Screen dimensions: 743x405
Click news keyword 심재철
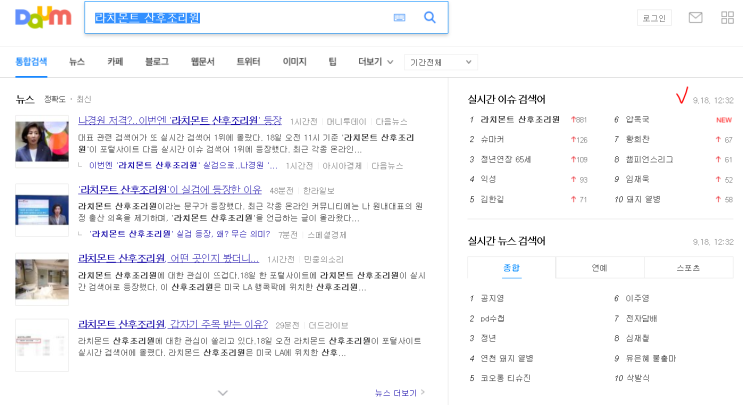(x=637, y=338)
